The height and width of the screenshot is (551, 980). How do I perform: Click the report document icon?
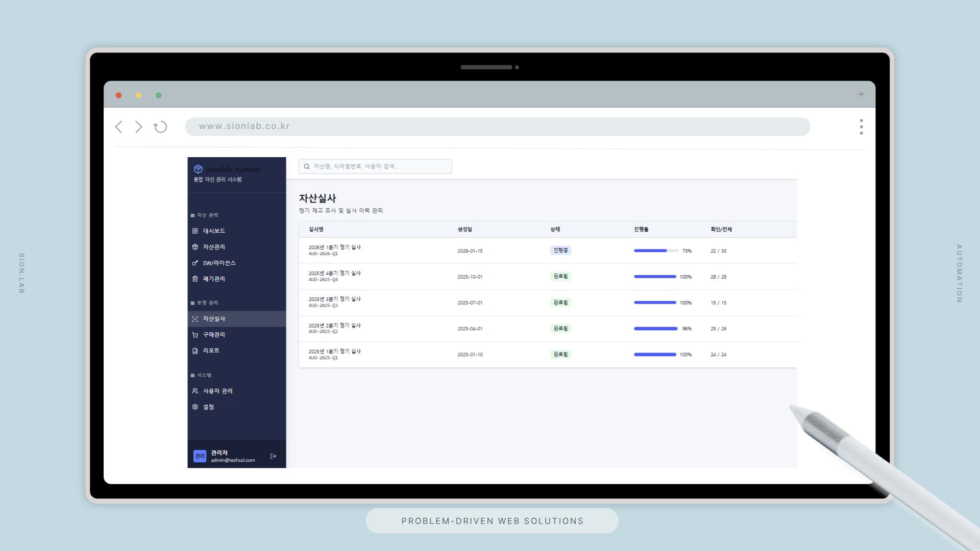(195, 351)
